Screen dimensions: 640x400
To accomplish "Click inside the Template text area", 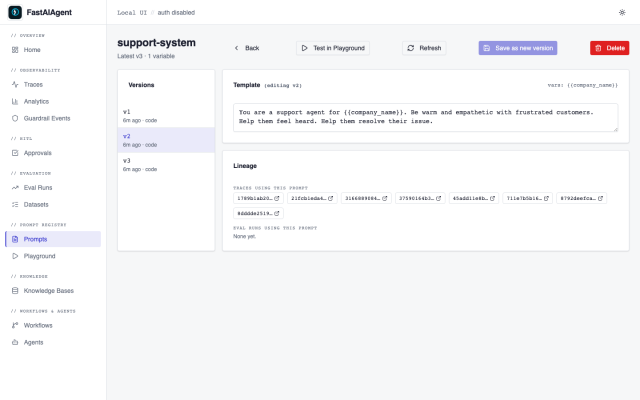I will tap(425, 117).
